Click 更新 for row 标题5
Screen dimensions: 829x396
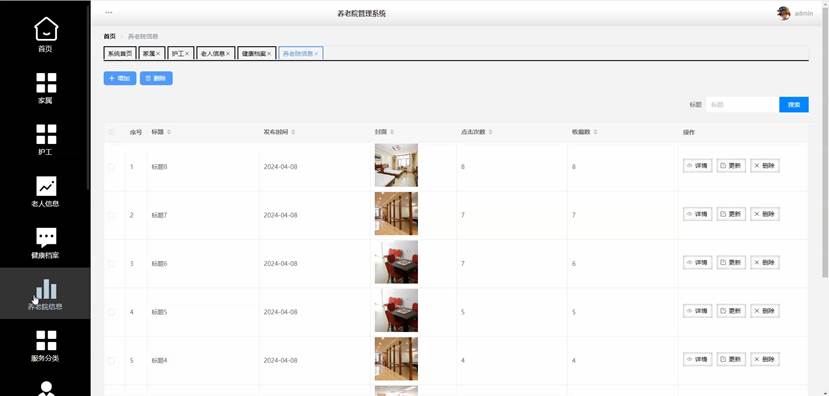pyautogui.click(x=731, y=311)
